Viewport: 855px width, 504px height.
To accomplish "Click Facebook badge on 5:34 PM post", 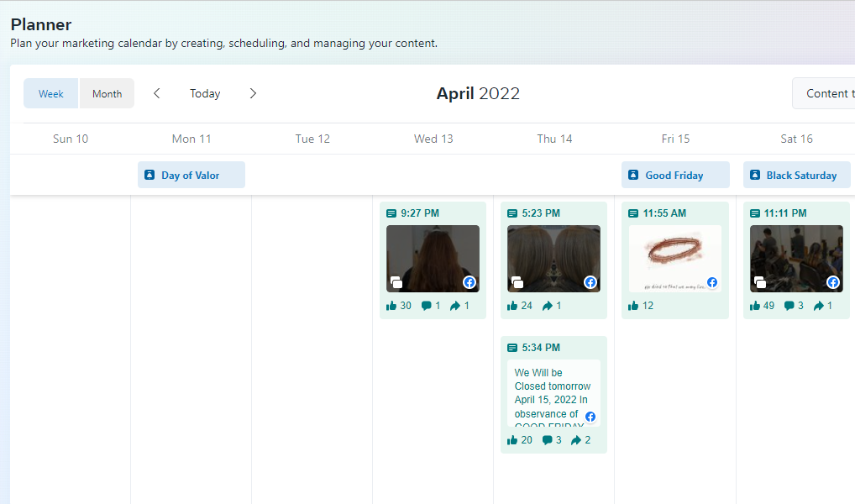I will 590,417.
